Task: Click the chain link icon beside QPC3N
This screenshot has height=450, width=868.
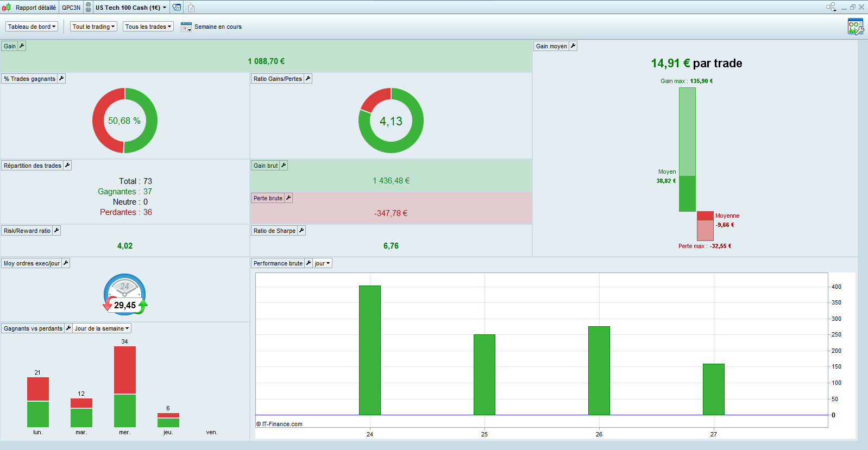Action: point(89,8)
